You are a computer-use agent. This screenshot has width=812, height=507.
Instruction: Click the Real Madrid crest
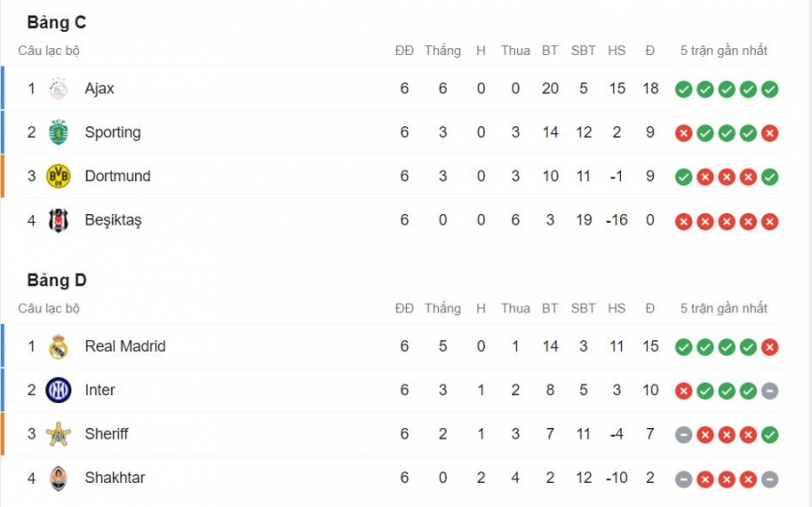click(59, 347)
